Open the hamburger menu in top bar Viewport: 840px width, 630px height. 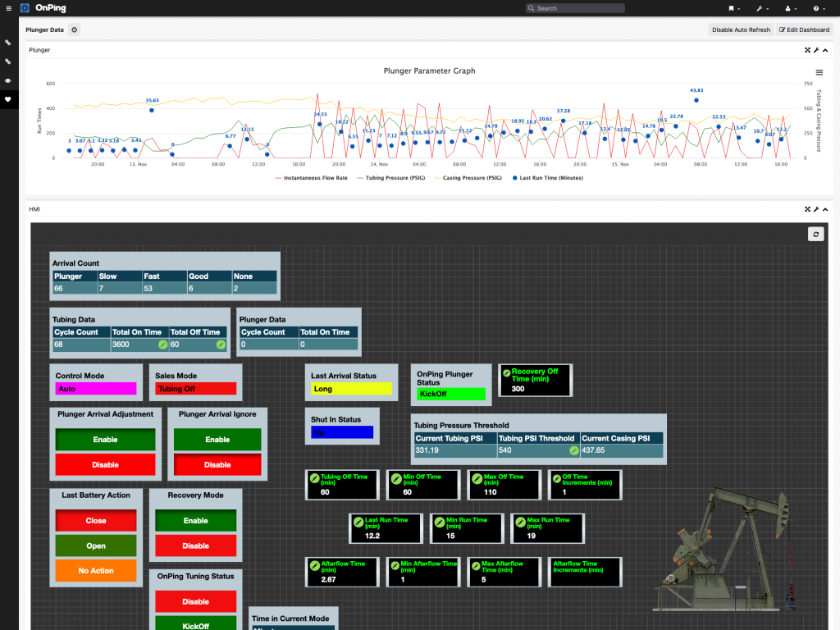(x=8, y=8)
